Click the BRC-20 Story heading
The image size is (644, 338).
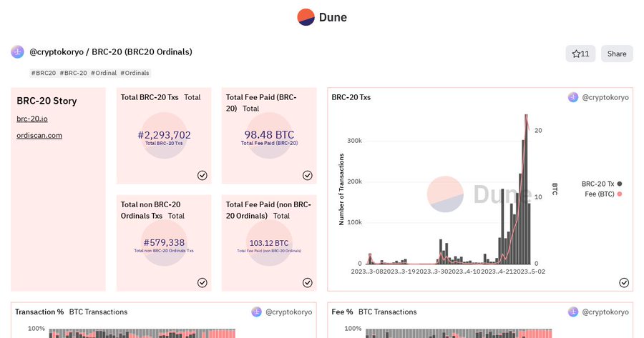(x=47, y=101)
